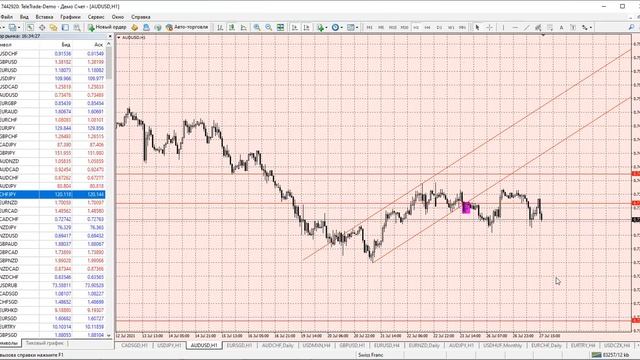Open profiles dropdown icon
The width and height of the screenshot is (640, 360).
coord(14,27)
